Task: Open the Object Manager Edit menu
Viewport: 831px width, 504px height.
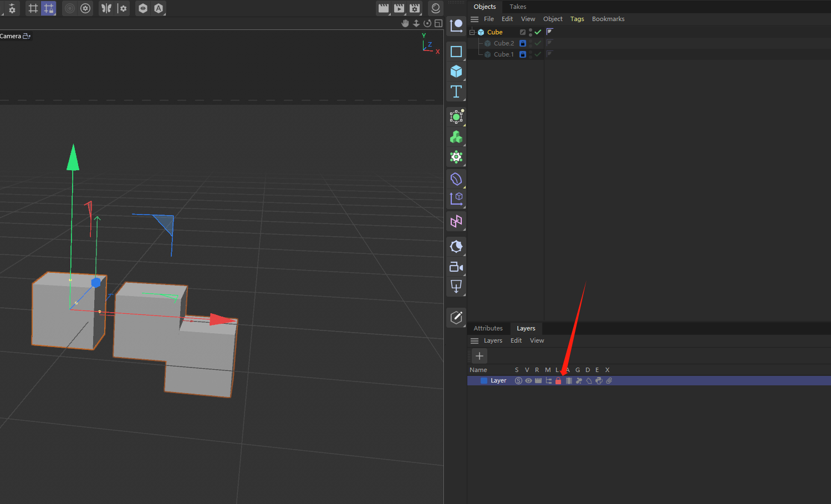Action: tap(507, 19)
